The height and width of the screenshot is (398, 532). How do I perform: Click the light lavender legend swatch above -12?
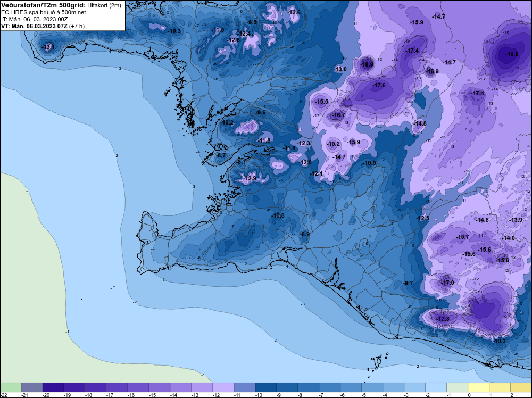coord(223,387)
